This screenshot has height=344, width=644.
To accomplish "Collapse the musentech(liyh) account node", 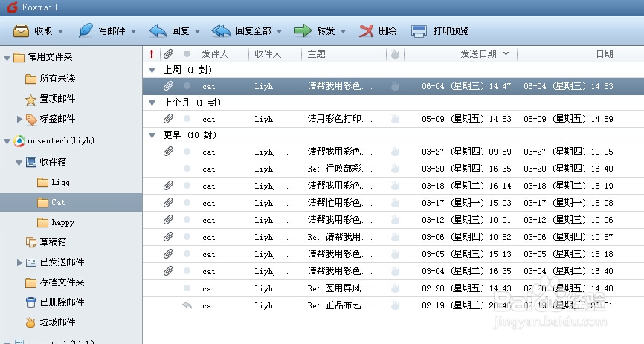I will pos(7,141).
